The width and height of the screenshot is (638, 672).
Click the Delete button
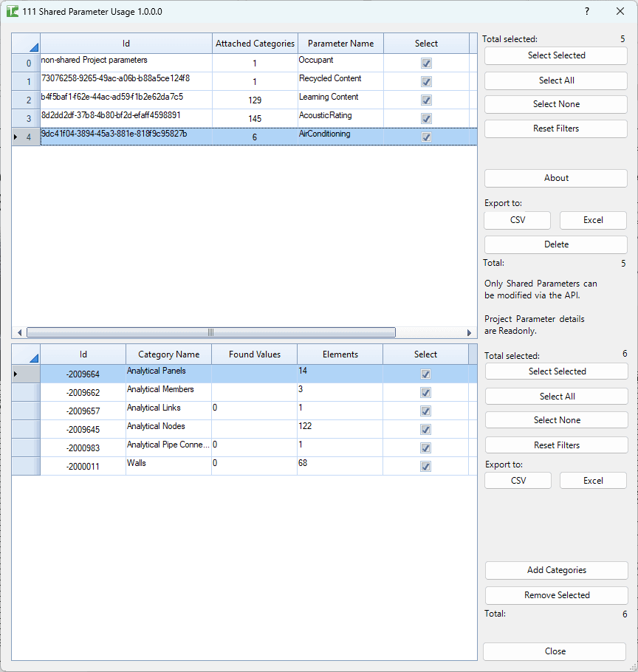click(x=556, y=244)
